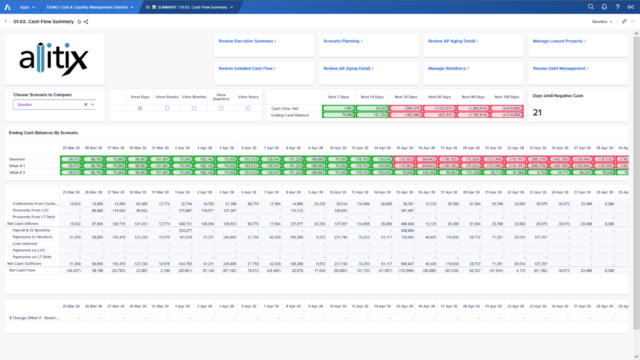
Task: Expand the Choose Scenario to Compare dropdown
Action: click(x=93, y=105)
